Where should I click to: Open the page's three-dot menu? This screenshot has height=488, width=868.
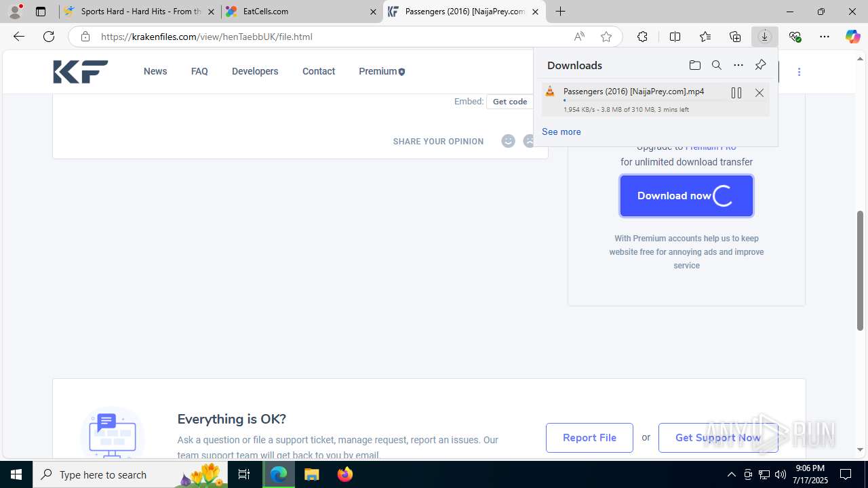click(799, 72)
